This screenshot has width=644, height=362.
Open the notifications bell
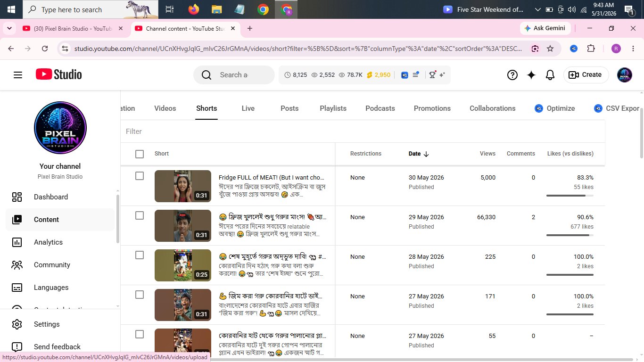[550, 75]
